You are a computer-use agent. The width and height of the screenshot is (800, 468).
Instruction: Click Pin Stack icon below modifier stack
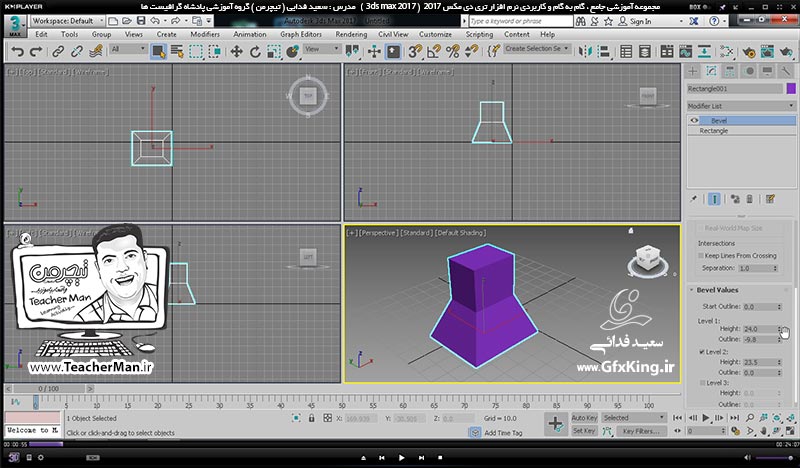tap(693, 199)
